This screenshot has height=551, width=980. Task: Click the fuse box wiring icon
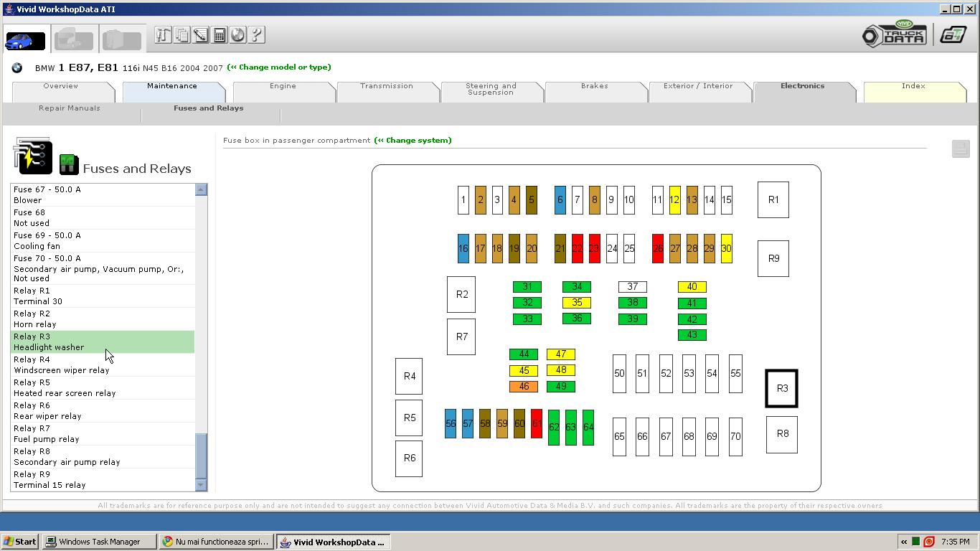pos(32,156)
